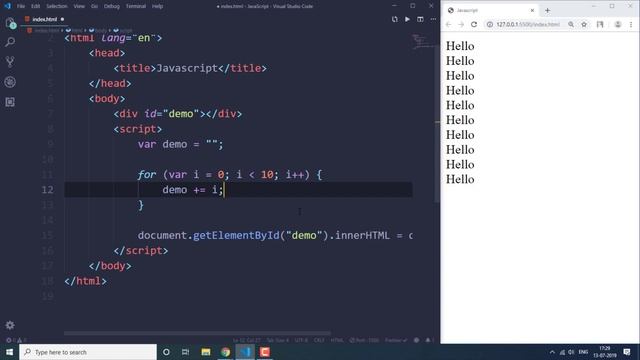Open Task View on the taskbar
The height and width of the screenshot is (360, 640).
[185, 352]
